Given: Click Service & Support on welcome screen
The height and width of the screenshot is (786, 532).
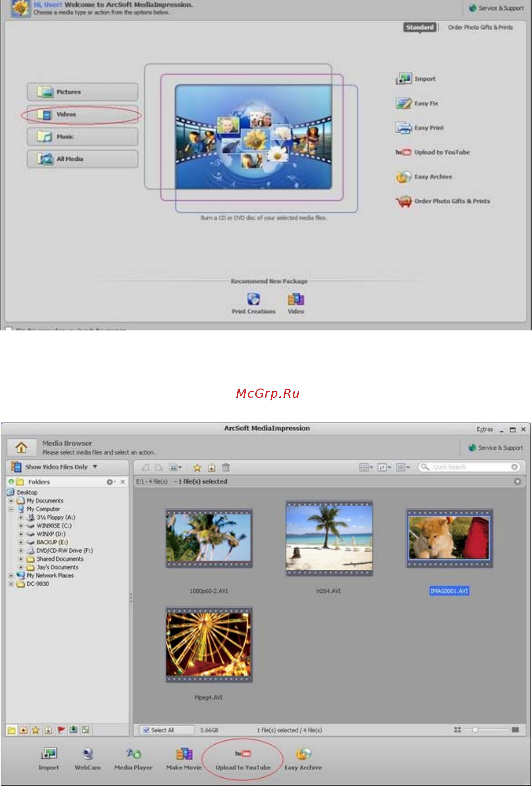Looking at the screenshot, I should (x=496, y=8).
